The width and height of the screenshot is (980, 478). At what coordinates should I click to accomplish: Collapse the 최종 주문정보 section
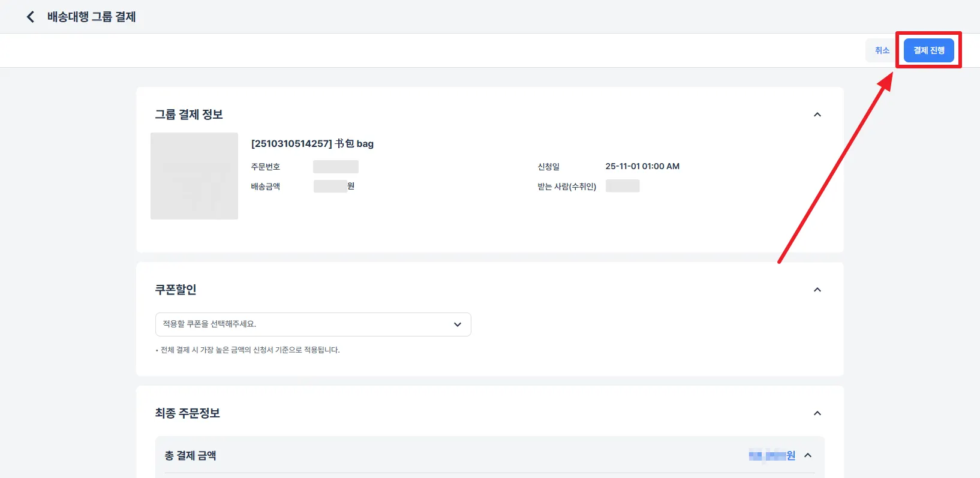(817, 413)
